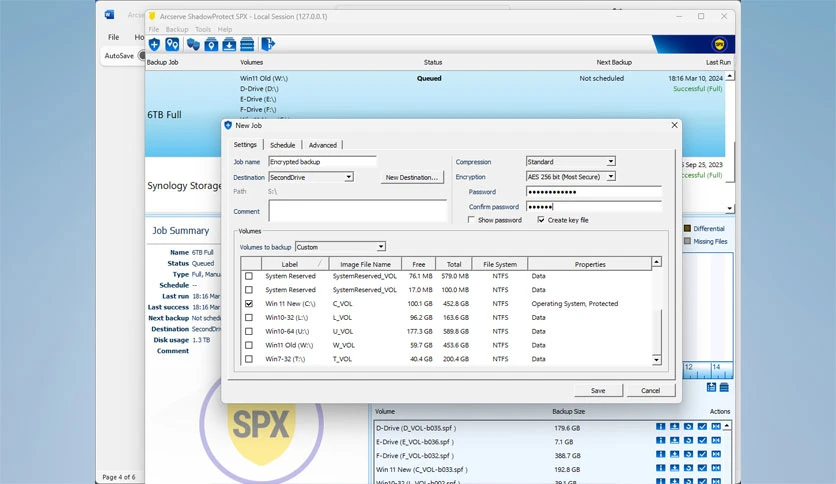
Task: Click the restore arrow icon on the D-Drive row
Action: (x=688, y=426)
